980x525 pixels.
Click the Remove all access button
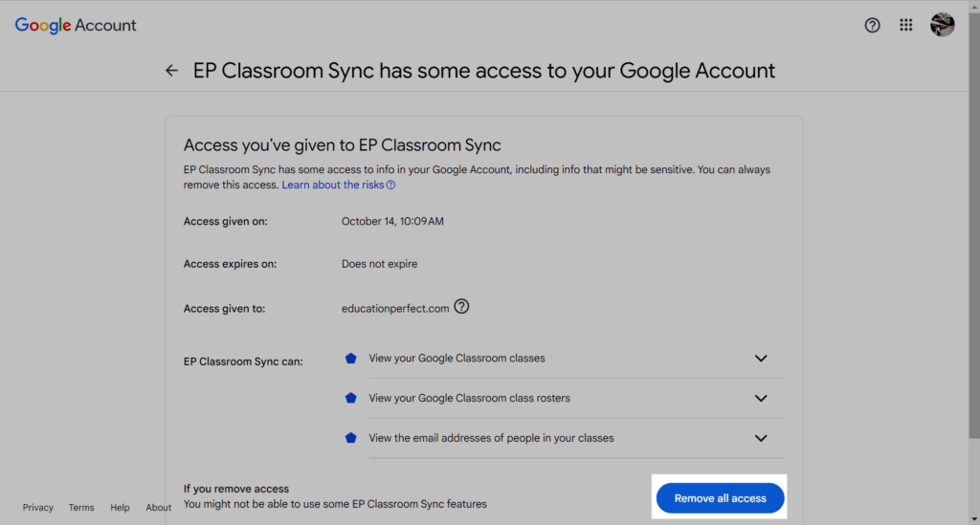720,498
